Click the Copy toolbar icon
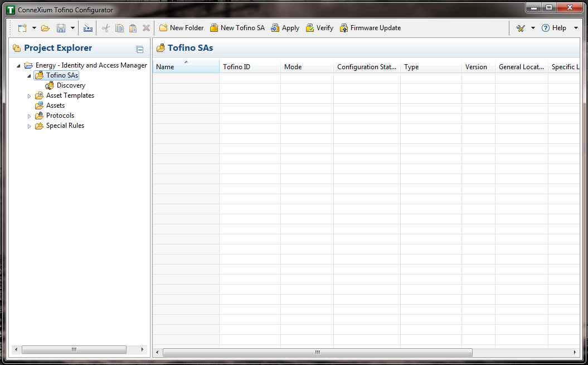Viewport: 588px width, 365px height. tap(119, 28)
